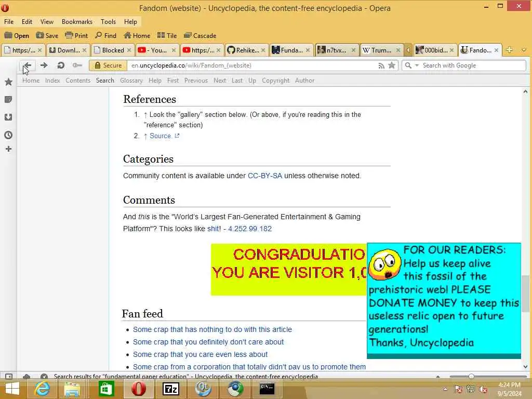
Task: Switch to the Blocked tab
Action: [x=112, y=50]
